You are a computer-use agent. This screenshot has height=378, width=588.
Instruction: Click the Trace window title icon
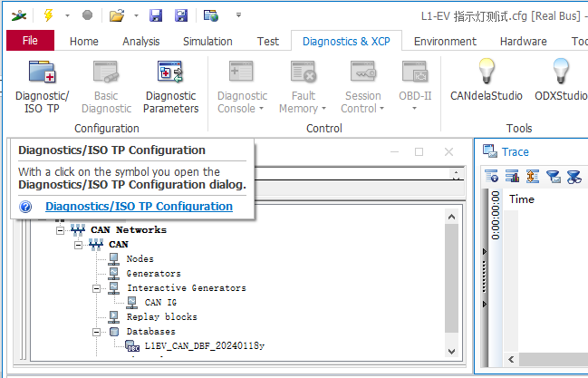tap(490, 151)
